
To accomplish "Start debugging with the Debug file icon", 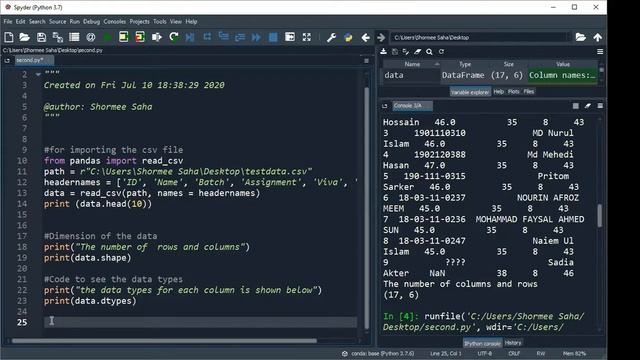I will 190,38.
